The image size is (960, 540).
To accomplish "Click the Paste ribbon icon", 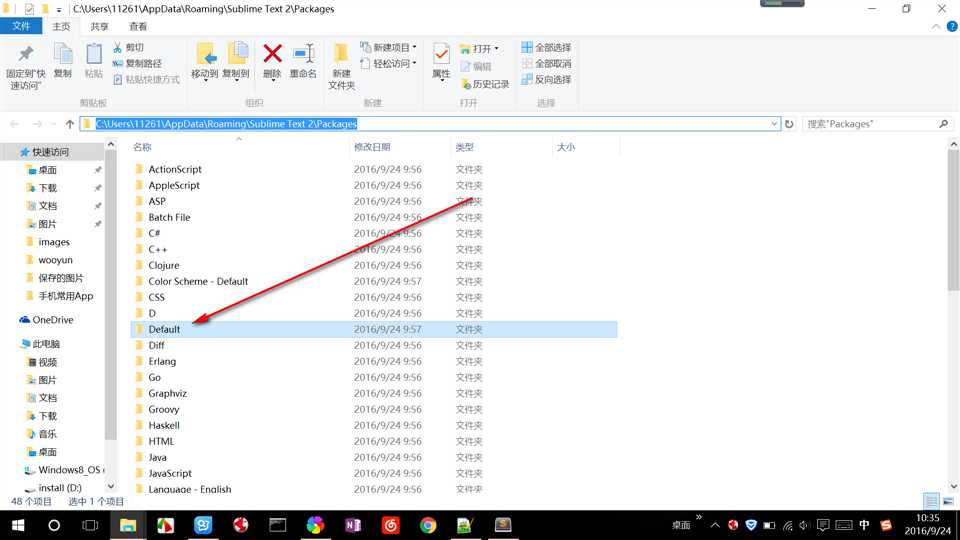I will (93, 61).
